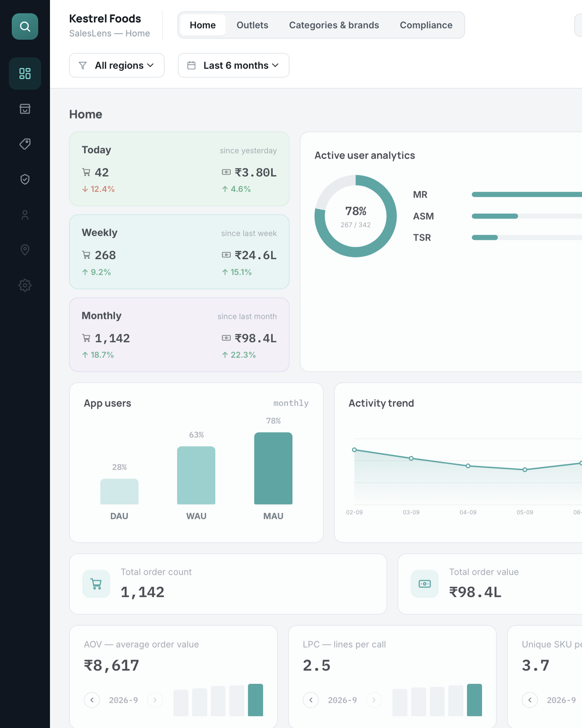The height and width of the screenshot is (728, 582).
Task: Click the ↑ 22.3% change indicator
Action: tap(239, 355)
